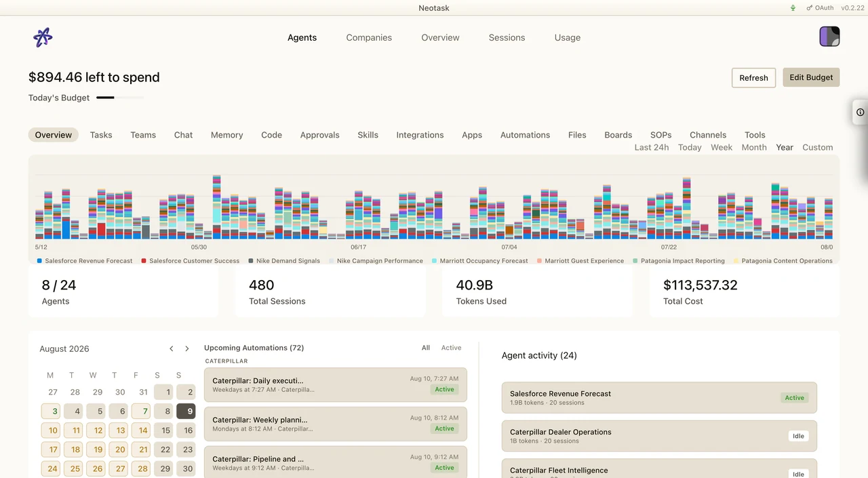Screen dimensions: 868x478
Task: Switch to the SOPs sub-tab
Action: coord(660,135)
